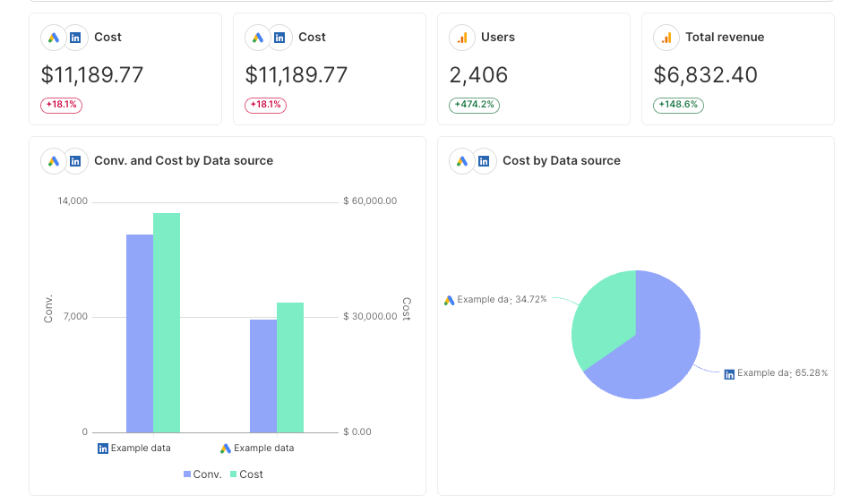
Task: Click Google Ads icon beside the 34.72% pie label
Action: point(449,300)
